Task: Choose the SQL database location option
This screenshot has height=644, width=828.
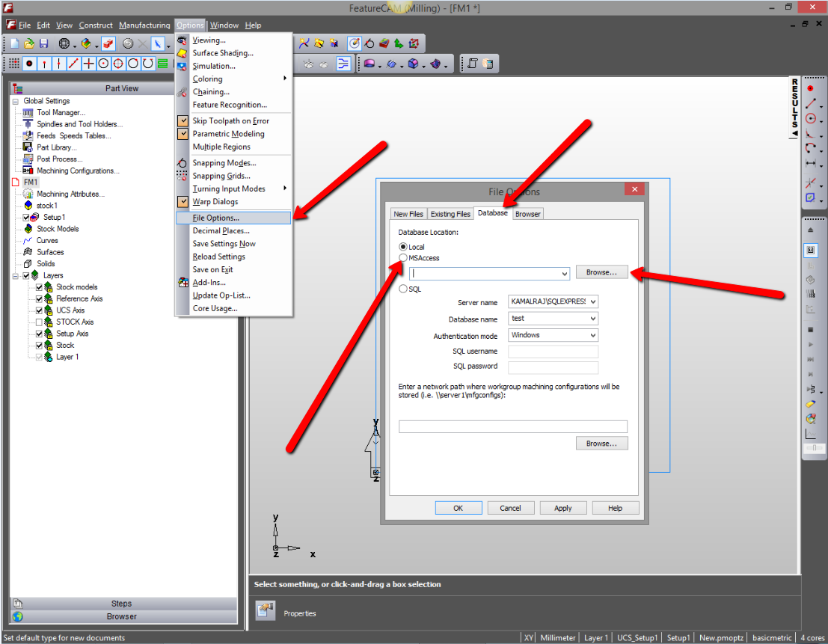Action: [x=403, y=289]
